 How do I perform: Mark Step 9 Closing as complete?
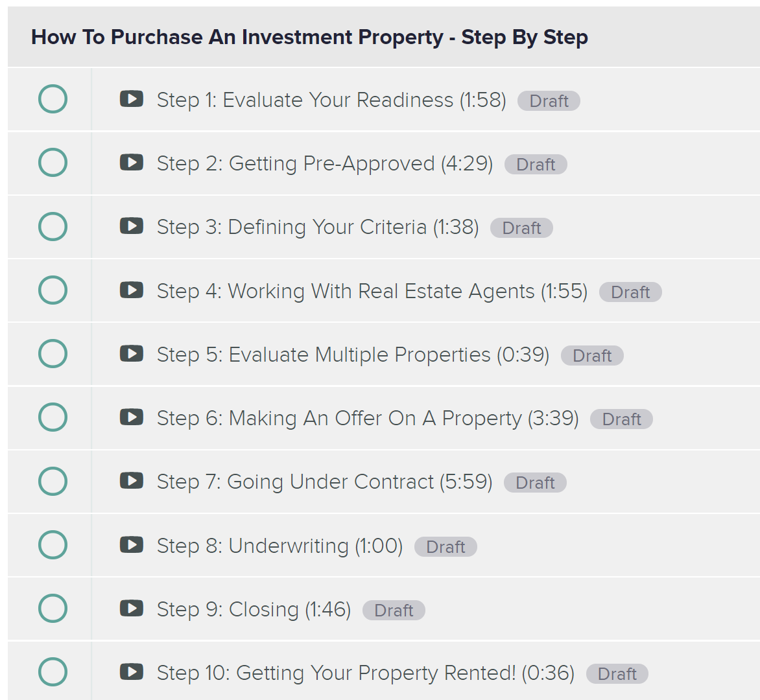(53, 609)
